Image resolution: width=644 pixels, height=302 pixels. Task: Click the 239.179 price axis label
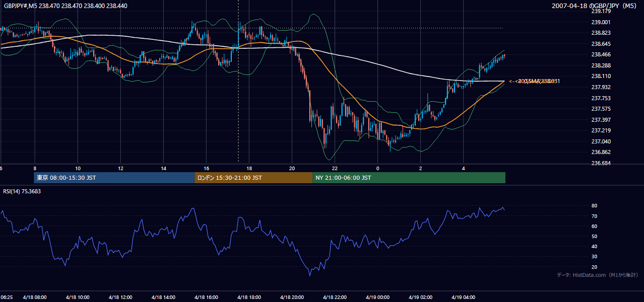601,11
